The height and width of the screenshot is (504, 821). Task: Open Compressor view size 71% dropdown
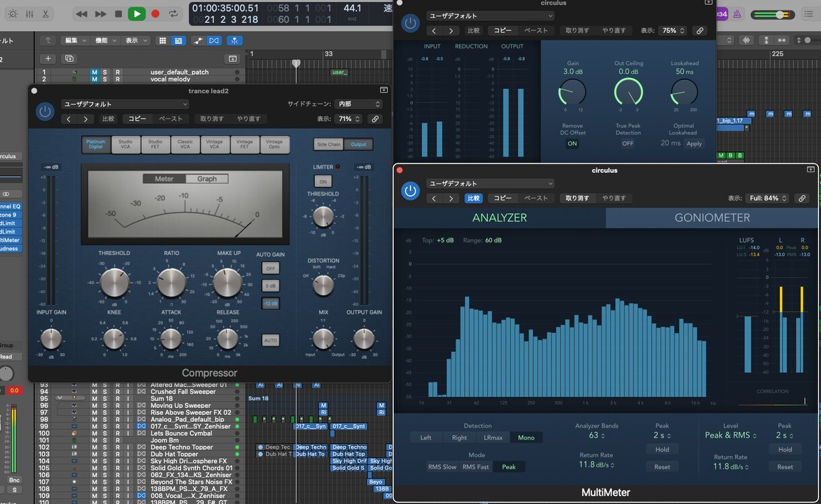click(x=348, y=119)
